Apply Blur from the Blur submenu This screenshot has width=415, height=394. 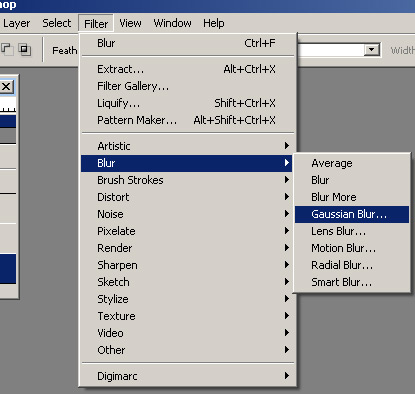click(x=352, y=180)
